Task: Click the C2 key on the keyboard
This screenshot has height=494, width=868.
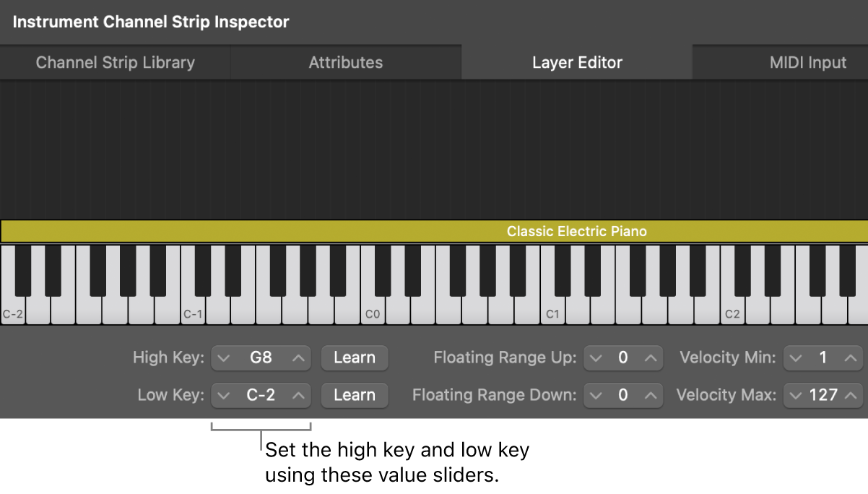Action: click(733, 311)
